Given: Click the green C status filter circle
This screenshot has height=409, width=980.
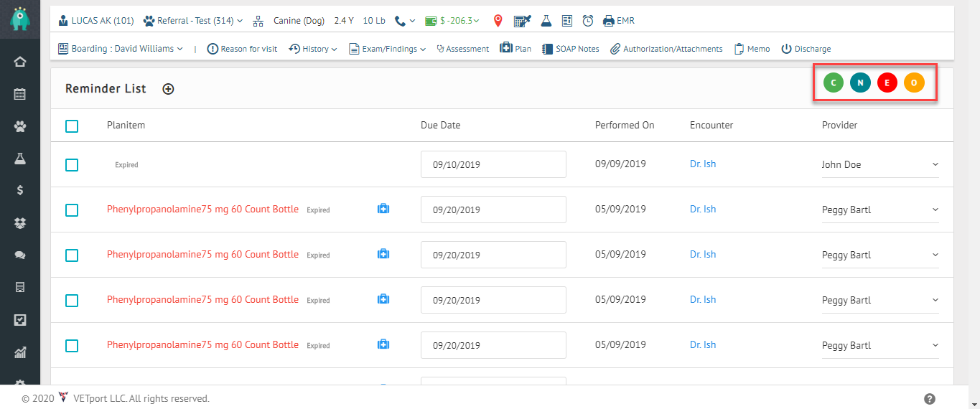Looking at the screenshot, I should 834,83.
